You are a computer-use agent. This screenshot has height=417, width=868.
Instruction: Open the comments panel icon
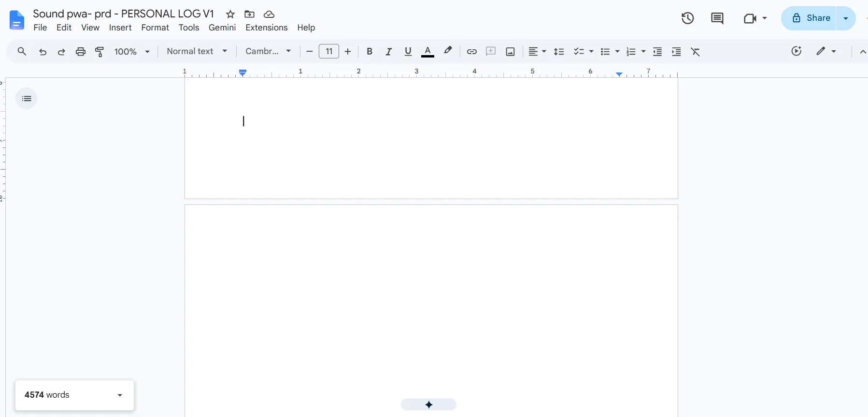pyautogui.click(x=717, y=18)
